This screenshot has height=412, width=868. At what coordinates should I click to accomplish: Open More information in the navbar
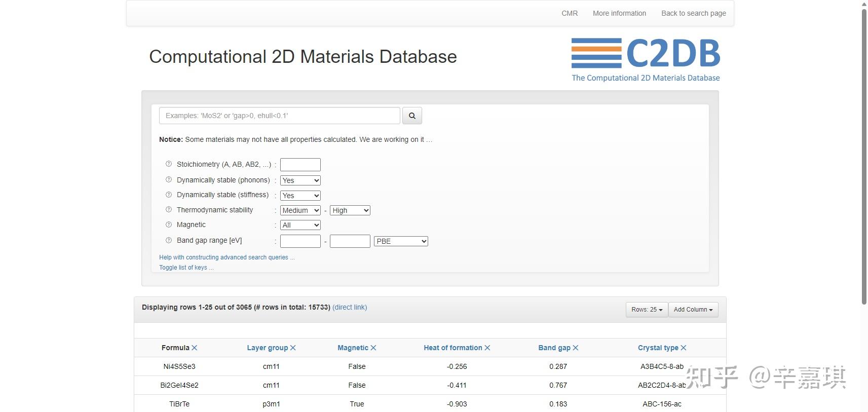[619, 13]
